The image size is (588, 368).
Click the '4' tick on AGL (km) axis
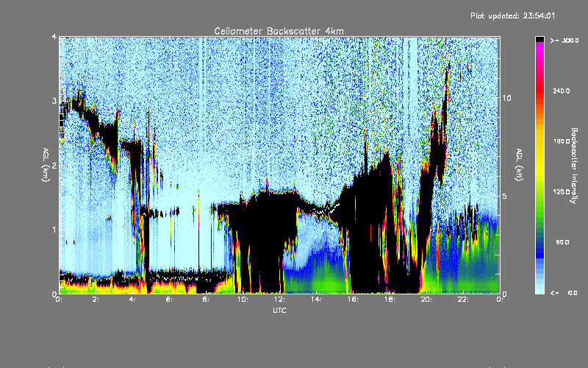point(54,37)
